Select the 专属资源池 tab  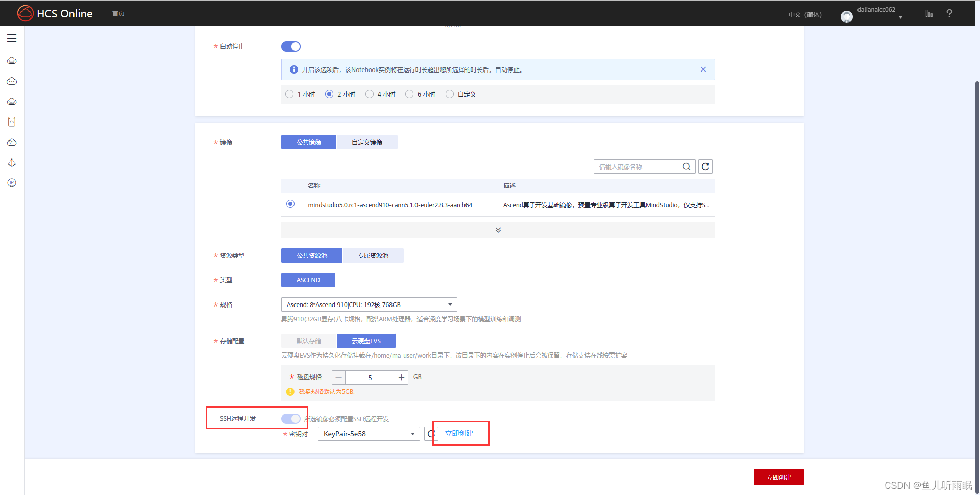(x=373, y=255)
